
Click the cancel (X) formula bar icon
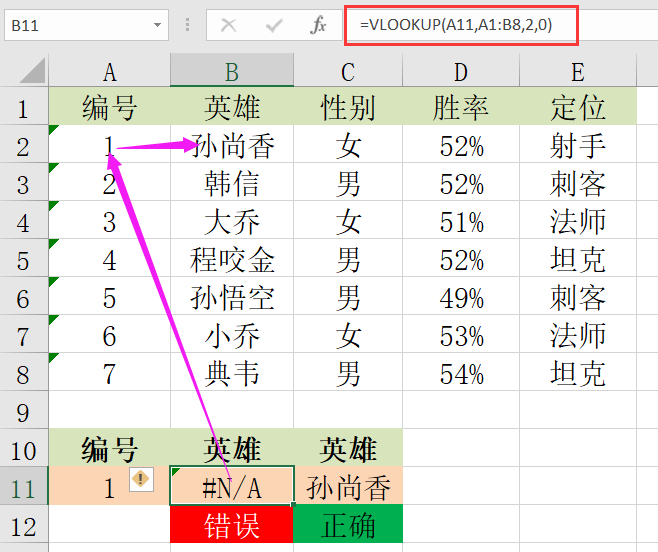click(x=228, y=25)
